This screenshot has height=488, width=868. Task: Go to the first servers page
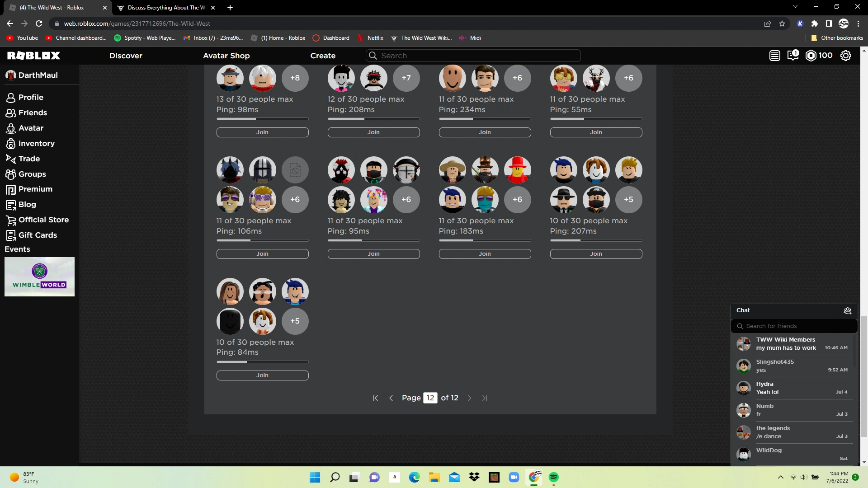point(375,398)
